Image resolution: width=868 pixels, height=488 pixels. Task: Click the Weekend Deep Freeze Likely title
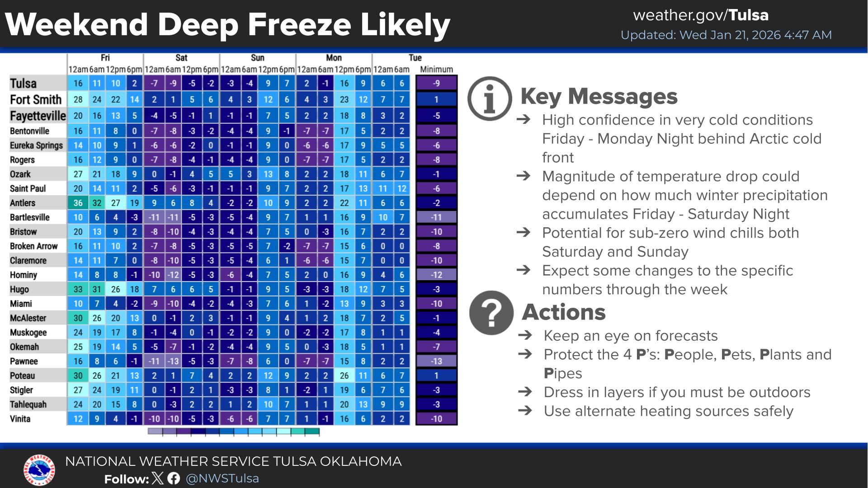coord(227,24)
